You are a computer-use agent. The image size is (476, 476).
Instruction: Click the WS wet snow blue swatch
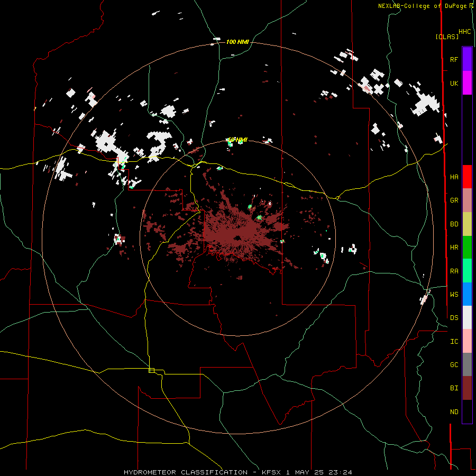467,294
